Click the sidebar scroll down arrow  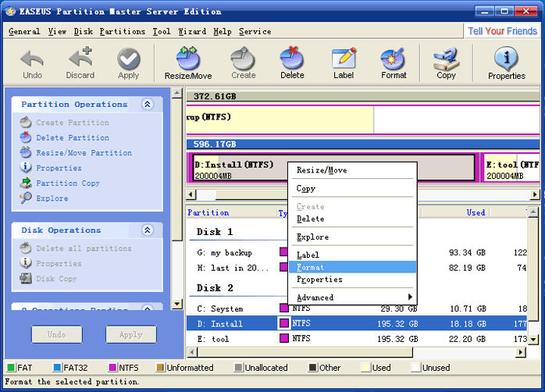coord(177,304)
